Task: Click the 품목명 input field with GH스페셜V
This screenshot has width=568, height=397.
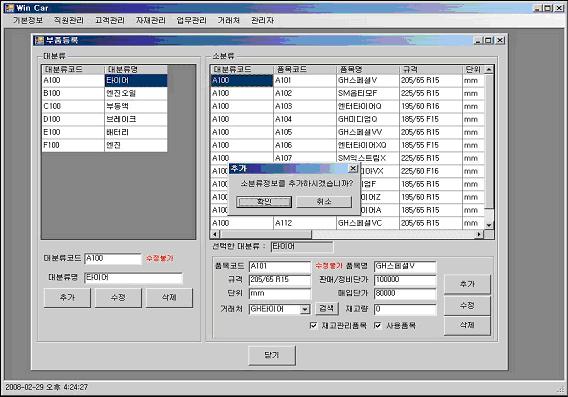Action: coord(405,267)
